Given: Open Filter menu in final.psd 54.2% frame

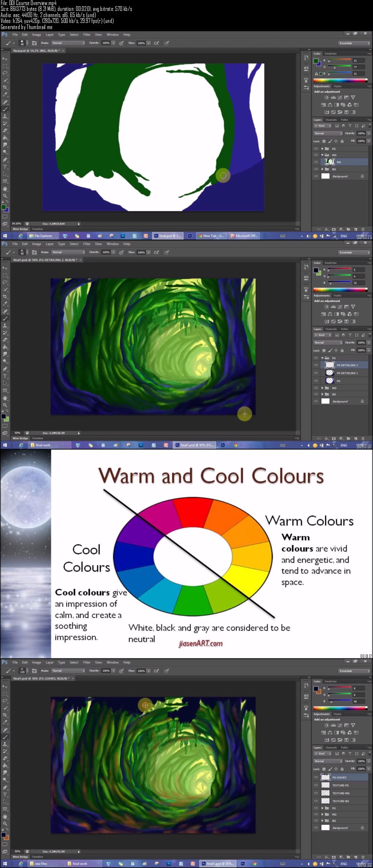Looking at the screenshot, I should pyautogui.click(x=87, y=35).
